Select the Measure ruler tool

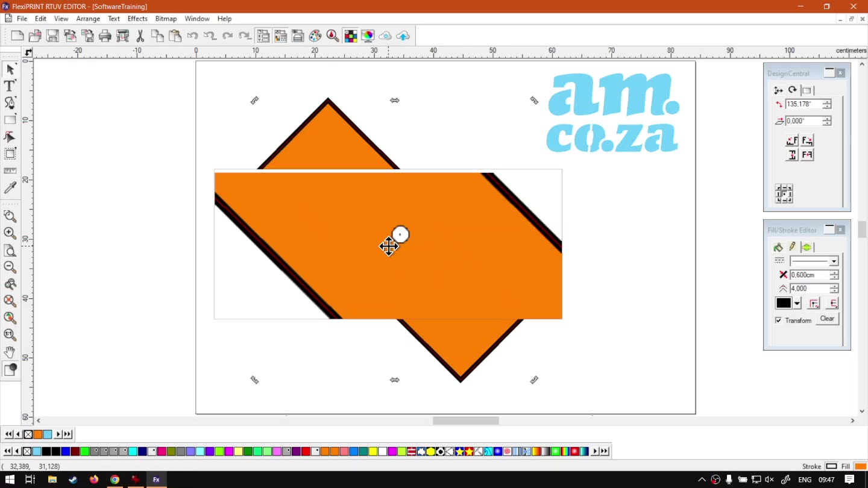[x=10, y=171]
